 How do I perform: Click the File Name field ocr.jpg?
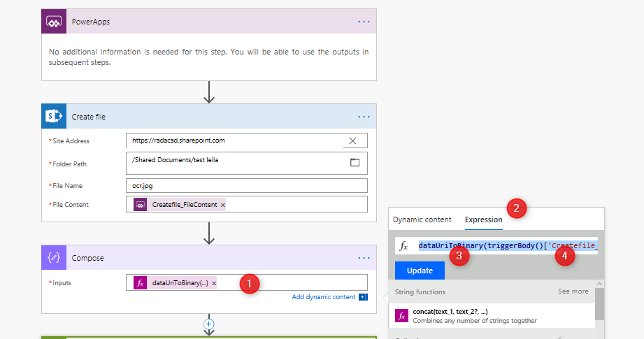247,185
